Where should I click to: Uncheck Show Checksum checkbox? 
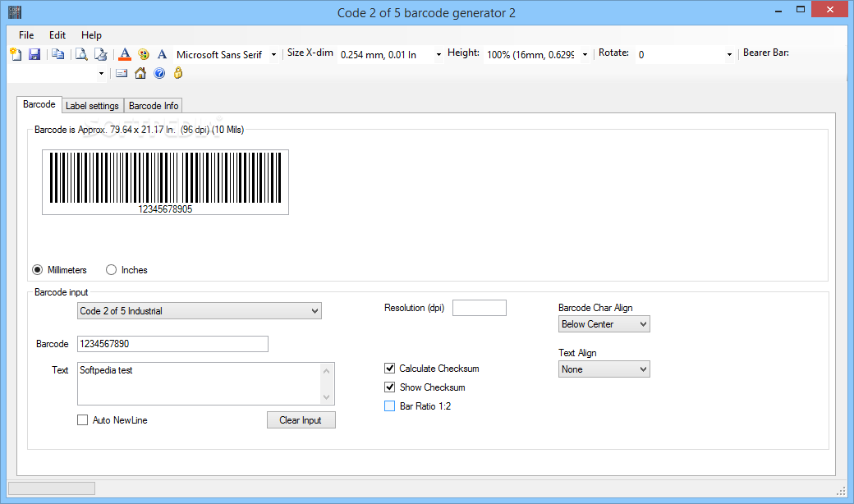[389, 387]
